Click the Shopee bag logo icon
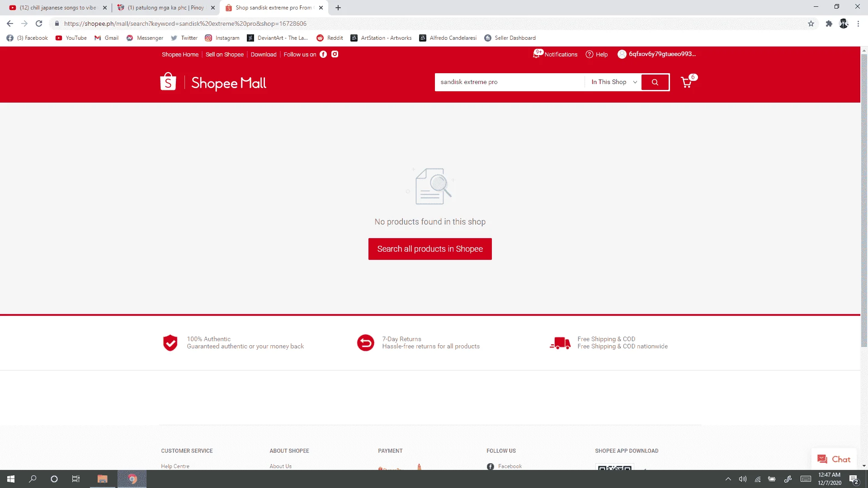Screen dimensions: 868x488 168,82
